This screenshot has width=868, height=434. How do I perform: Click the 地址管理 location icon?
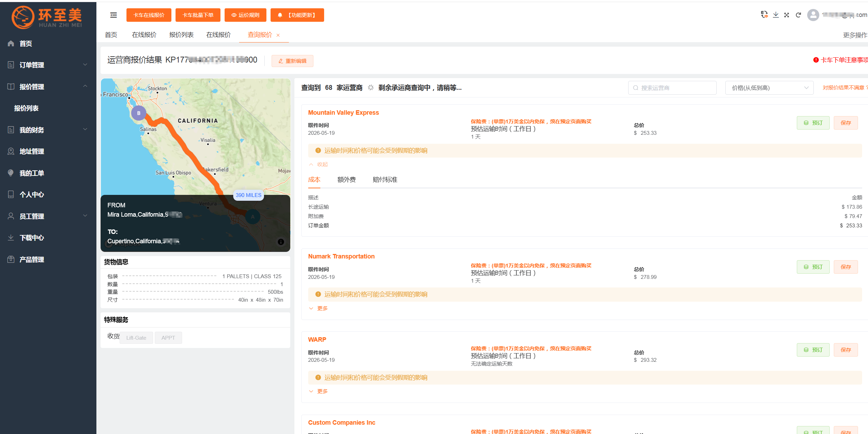11,151
